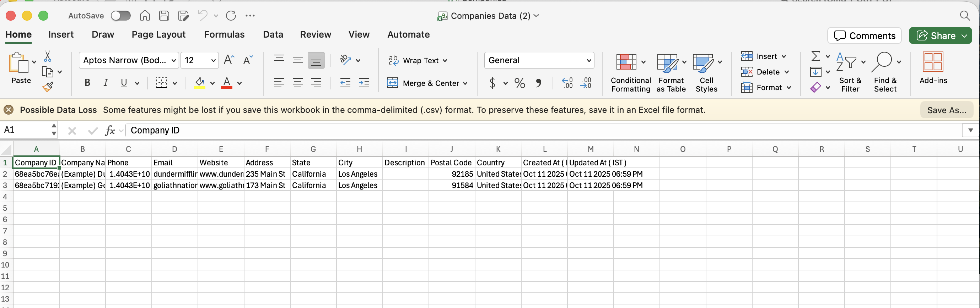Image resolution: width=980 pixels, height=308 pixels.
Task: Click the formula bar containing Company ID
Action: (x=544, y=130)
